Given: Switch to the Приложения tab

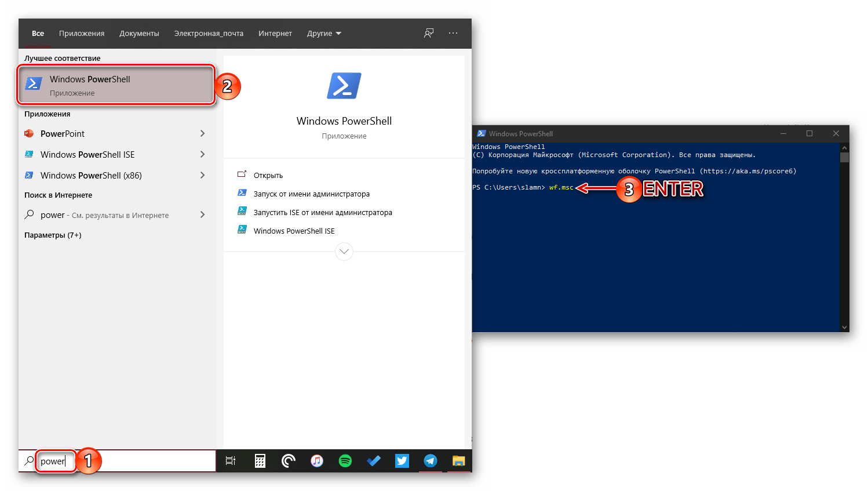Looking at the screenshot, I should point(82,34).
